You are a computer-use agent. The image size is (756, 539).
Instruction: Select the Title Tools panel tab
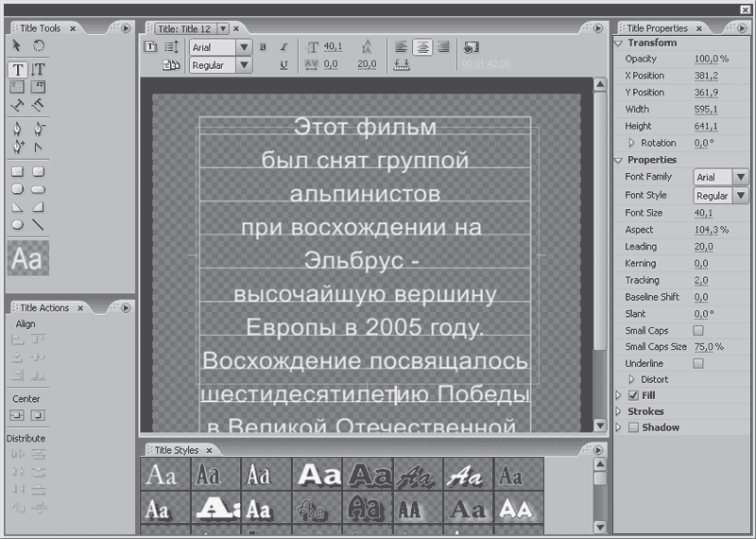(x=40, y=28)
